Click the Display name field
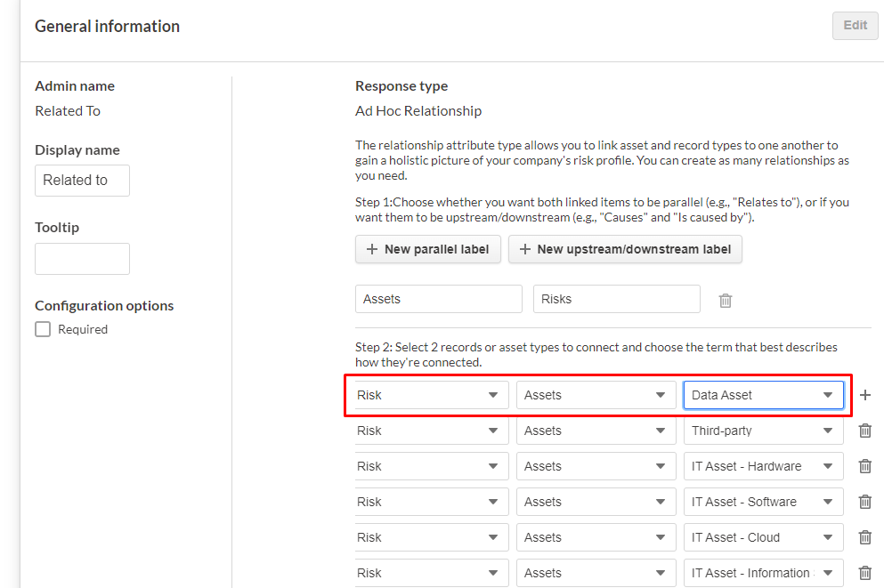Image resolution: width=884 pixels, height=588 pixels. coord(82,181)
